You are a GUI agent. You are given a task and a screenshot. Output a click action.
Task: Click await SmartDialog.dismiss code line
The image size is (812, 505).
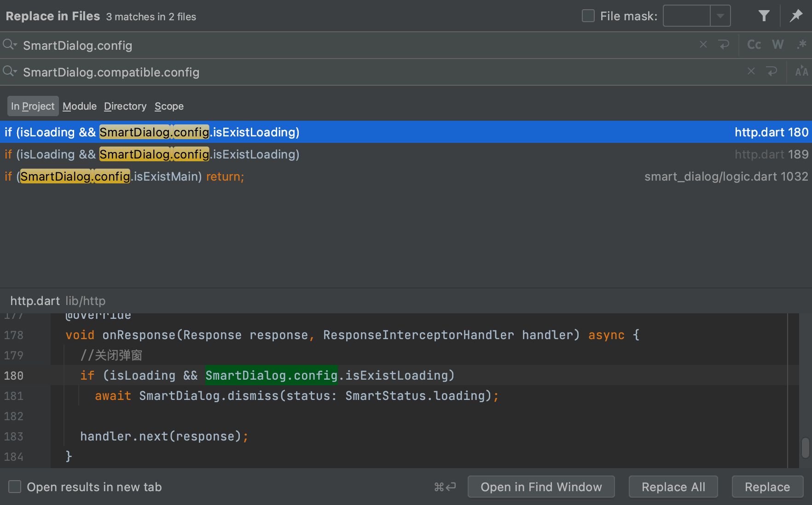(x=296, y=396)
